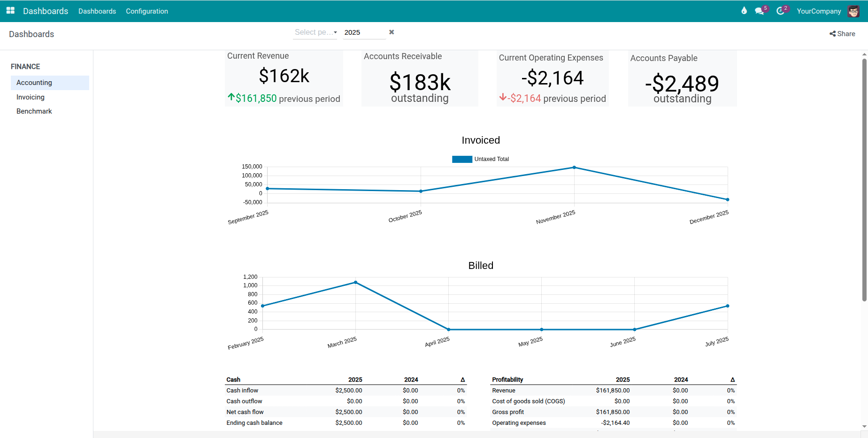Viewport: 868px width, 438px height.
Task: Open the Select period dropdown
Action: click(315, 32)
